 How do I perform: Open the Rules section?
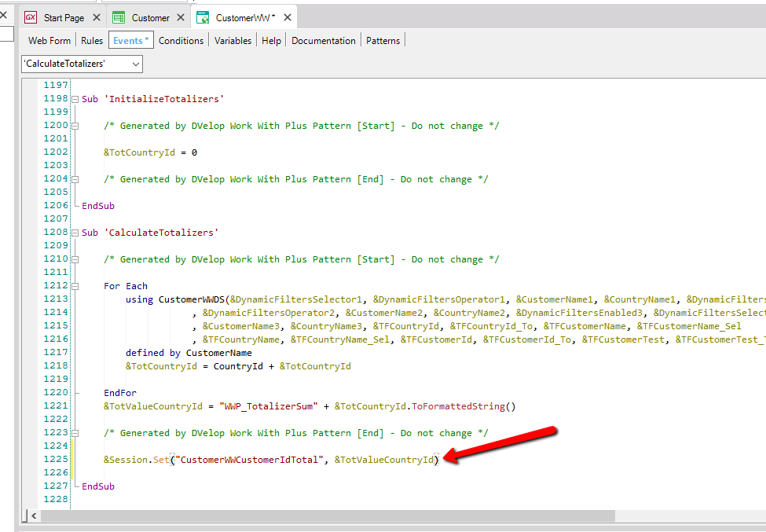pyautogui.click(x=92, y=41)
